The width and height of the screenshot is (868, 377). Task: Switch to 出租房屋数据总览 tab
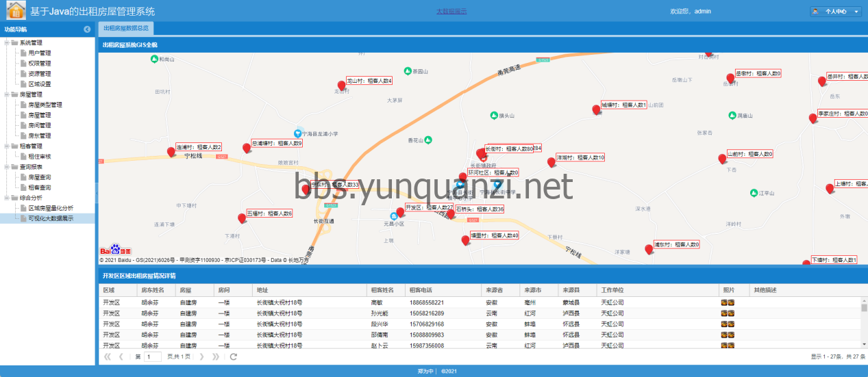[126, 28]
